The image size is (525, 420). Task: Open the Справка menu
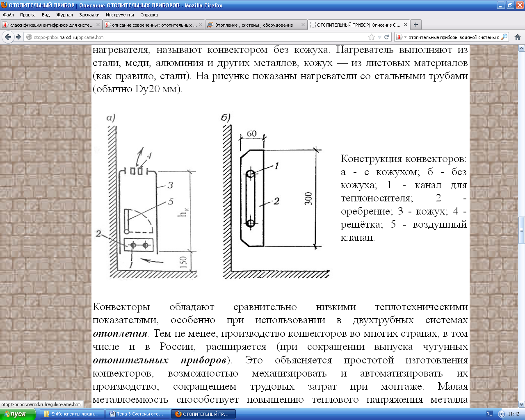click(149, 15)
